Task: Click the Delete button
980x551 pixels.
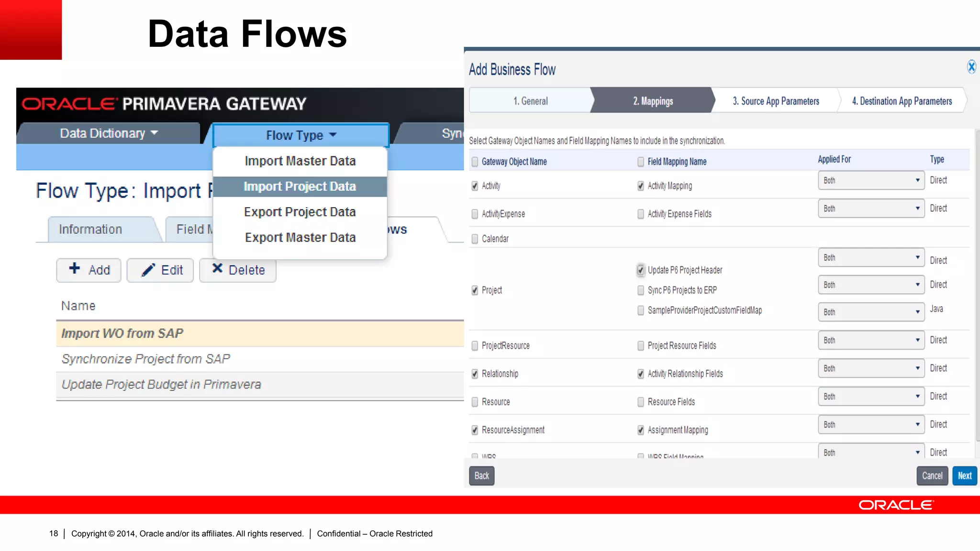Action: click(238, 270)
